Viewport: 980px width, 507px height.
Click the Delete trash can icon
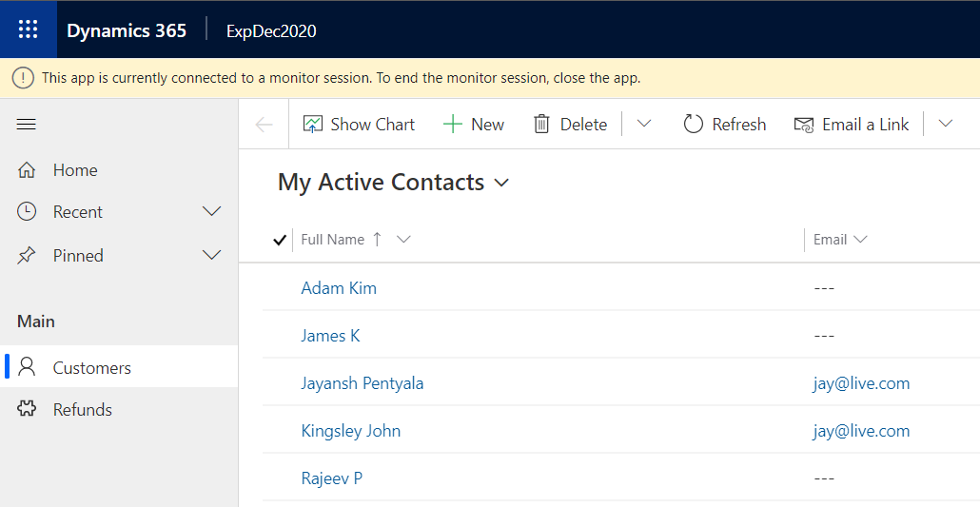541,125
